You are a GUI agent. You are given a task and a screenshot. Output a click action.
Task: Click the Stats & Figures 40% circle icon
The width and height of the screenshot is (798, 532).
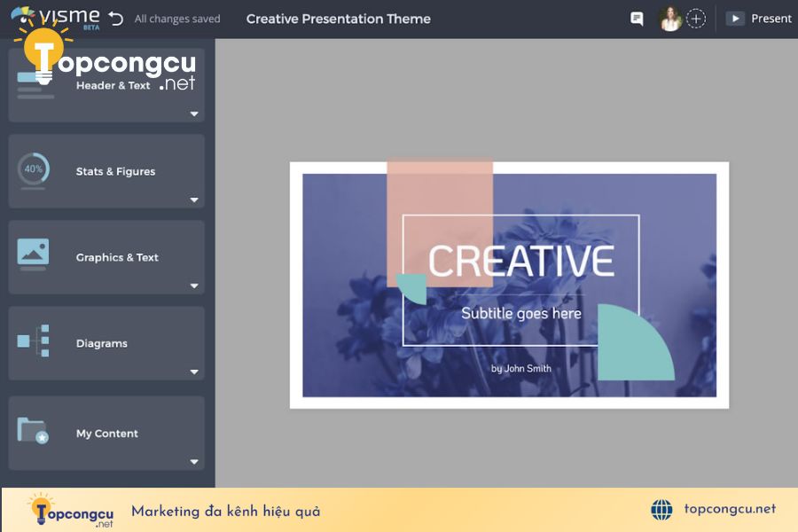point(34,169)
